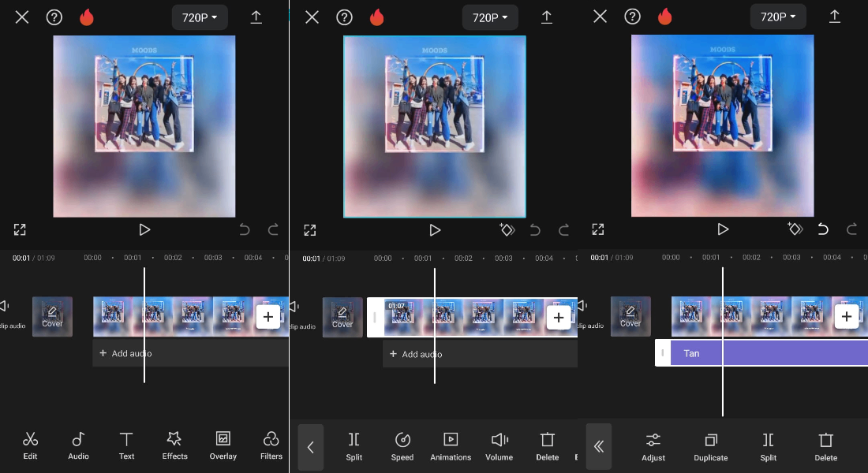
Task: Open the Overlay tool in left panel
Action: 223,446
